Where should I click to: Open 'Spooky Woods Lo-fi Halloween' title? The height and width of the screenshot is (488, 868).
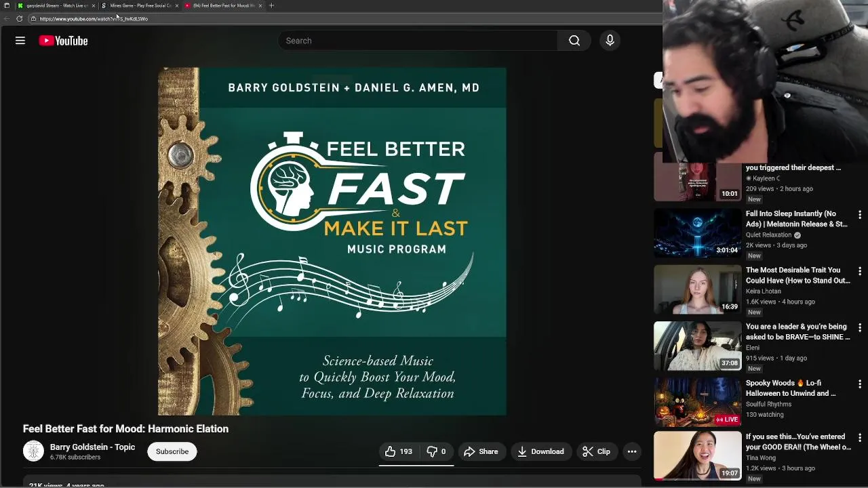pos(791,388)
